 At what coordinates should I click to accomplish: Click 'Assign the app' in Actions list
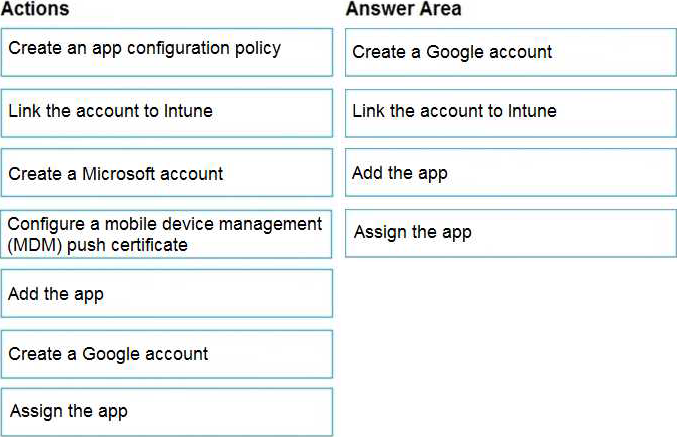(x=166, y=412)
